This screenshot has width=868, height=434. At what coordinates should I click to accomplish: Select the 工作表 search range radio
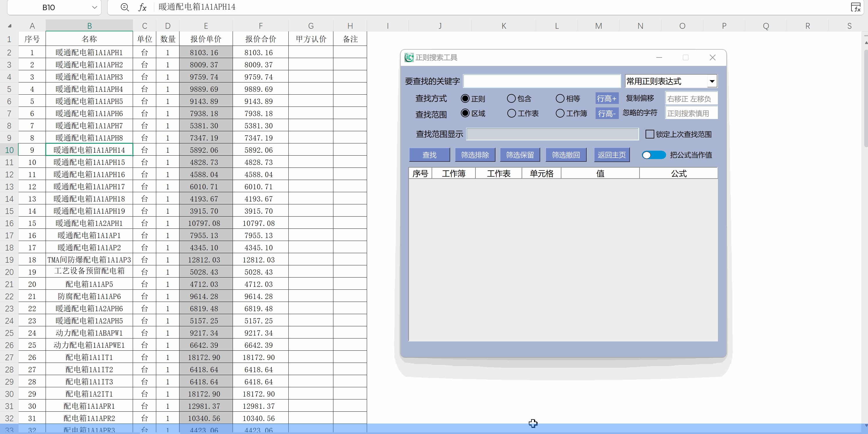click(511, 113)
